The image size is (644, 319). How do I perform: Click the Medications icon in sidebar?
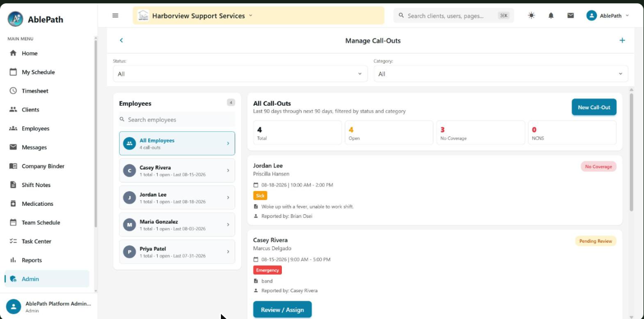click(13, 204)
